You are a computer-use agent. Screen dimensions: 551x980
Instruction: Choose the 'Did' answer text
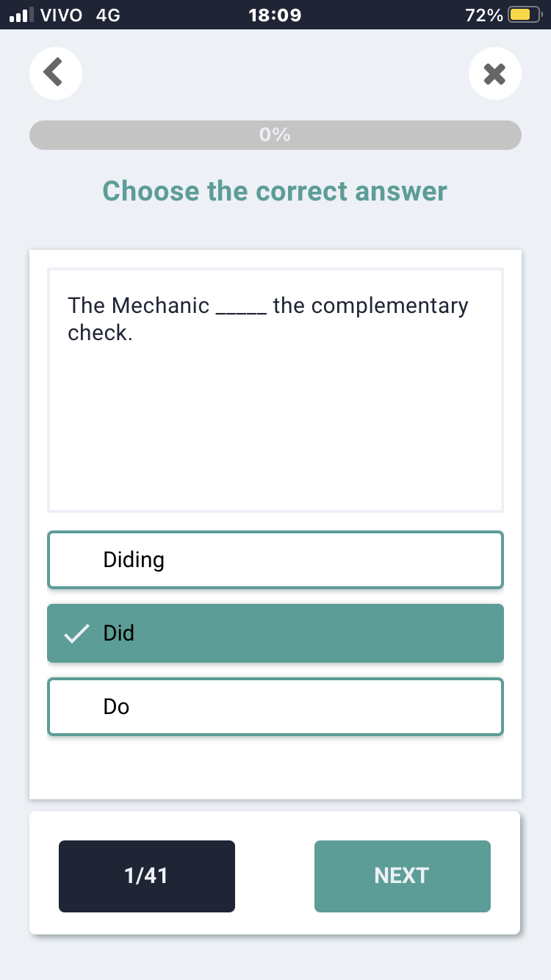coord(119,633)
